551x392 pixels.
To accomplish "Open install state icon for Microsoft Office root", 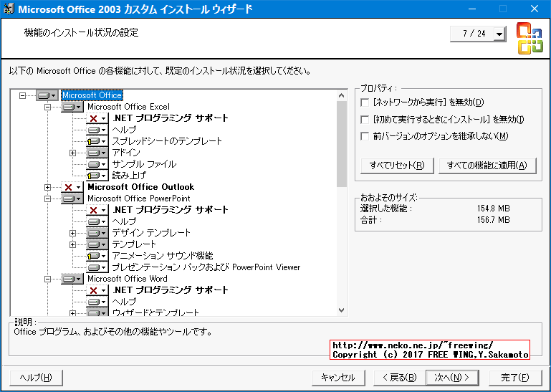I will [x=47, y=95].
